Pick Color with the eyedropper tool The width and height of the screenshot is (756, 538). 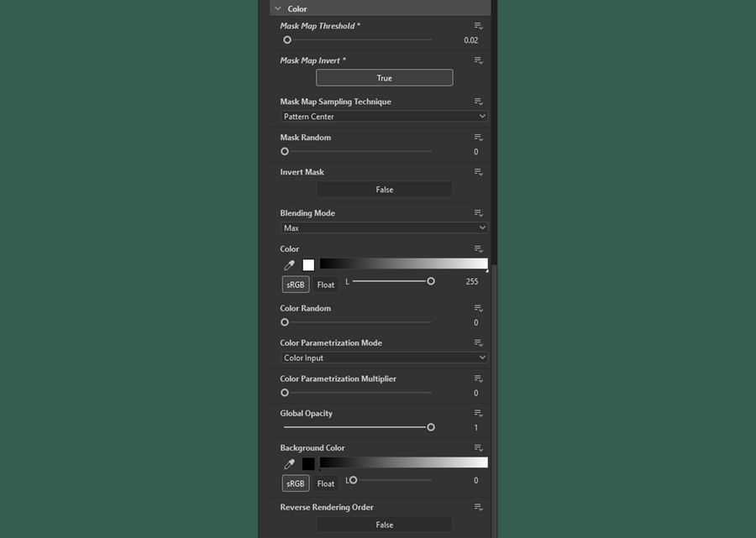click(289, 265)
